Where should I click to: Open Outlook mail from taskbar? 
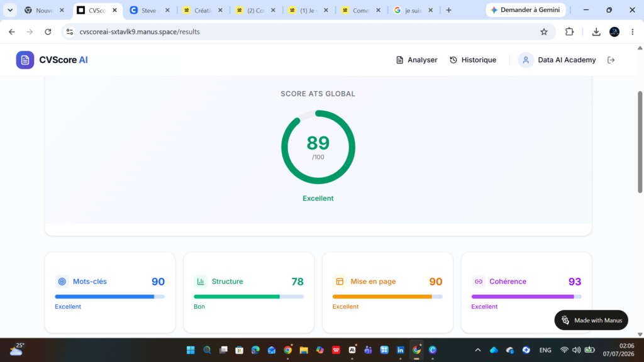pyautogui.click(x=272, y=349)
